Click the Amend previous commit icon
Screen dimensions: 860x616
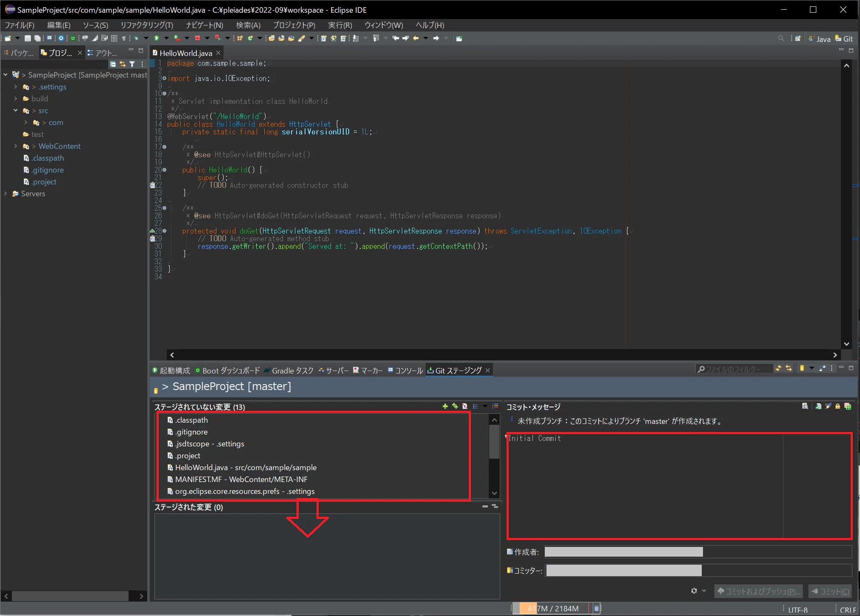[818, 406]
